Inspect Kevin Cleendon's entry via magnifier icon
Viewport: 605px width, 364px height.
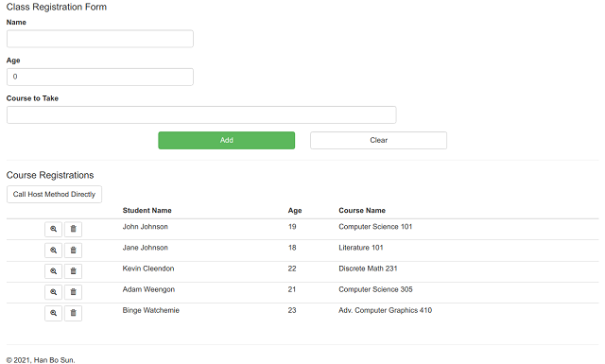pyautogui.click(x=53, y=271)
